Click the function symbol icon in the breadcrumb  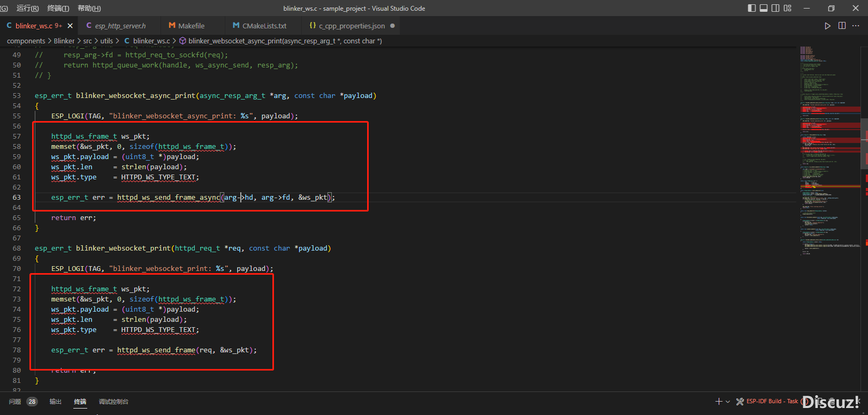pyautogui.click(x=182, y=41)
